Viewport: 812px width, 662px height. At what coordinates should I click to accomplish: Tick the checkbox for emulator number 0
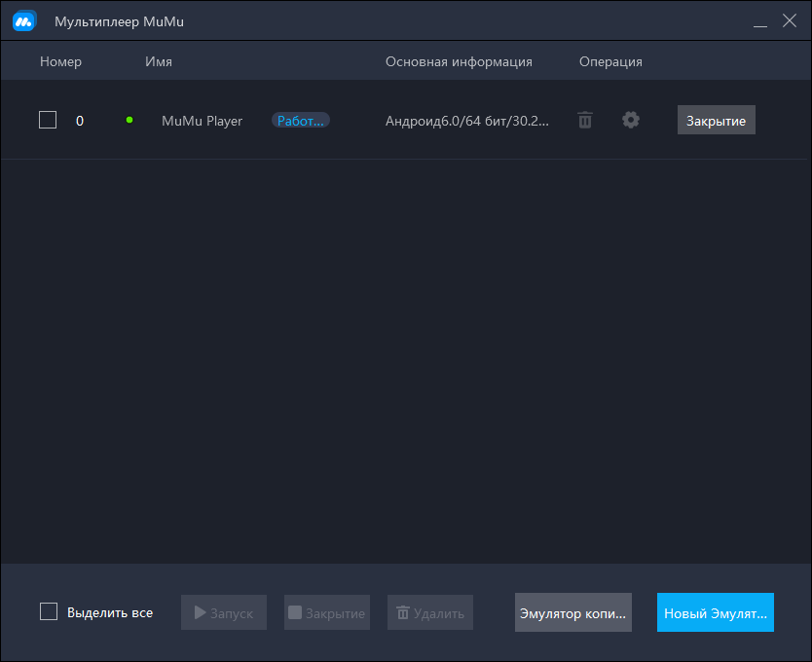[48, 120]
